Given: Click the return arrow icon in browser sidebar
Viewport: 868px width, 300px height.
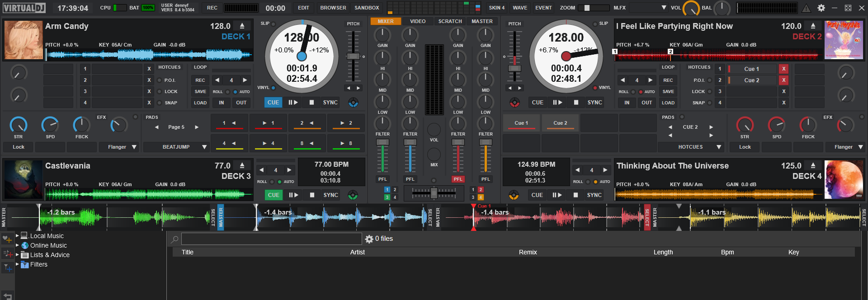Looking at the screenshot, I should coord(7,296).
